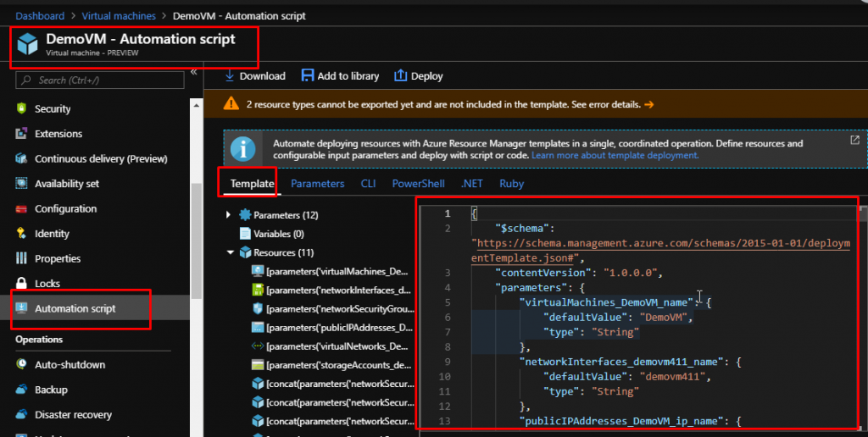Screen dimensions: 868x437
Task: Open Continuous delivery (Preview) menu item
Action: [103, 158]
